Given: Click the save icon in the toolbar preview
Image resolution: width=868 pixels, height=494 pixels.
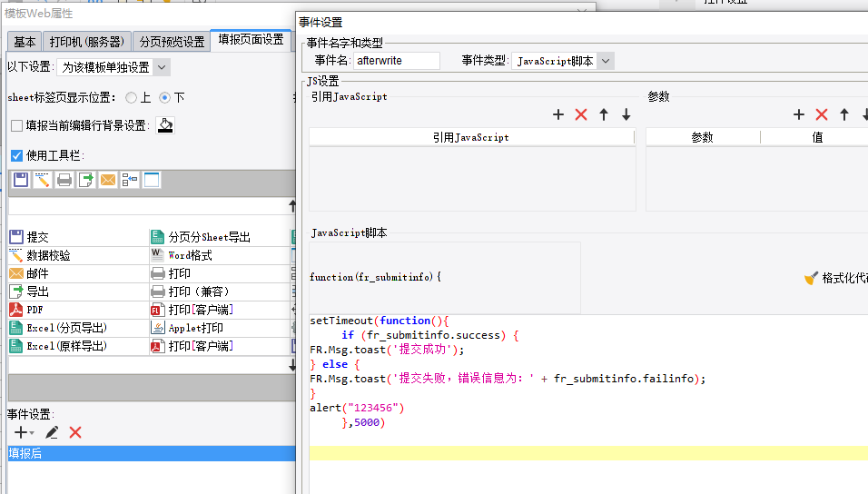Looking at the screenshot, I should [21, 180].
